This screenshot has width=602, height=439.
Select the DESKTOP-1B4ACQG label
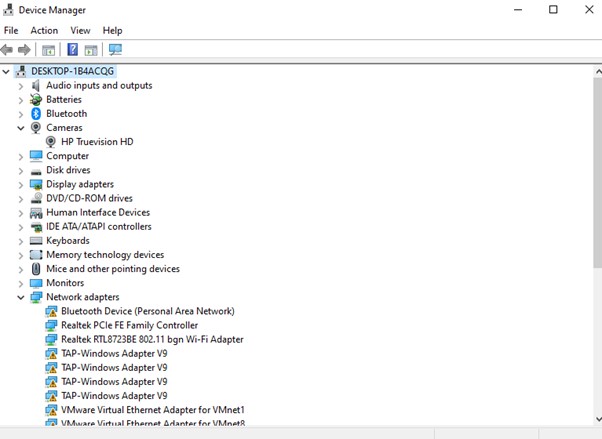coord(73,71)
